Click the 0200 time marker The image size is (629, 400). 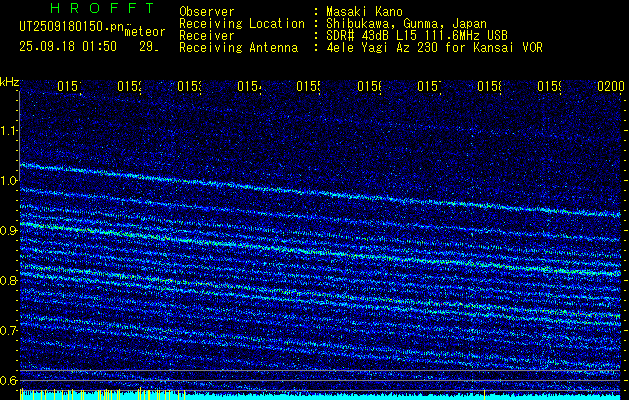609,87
